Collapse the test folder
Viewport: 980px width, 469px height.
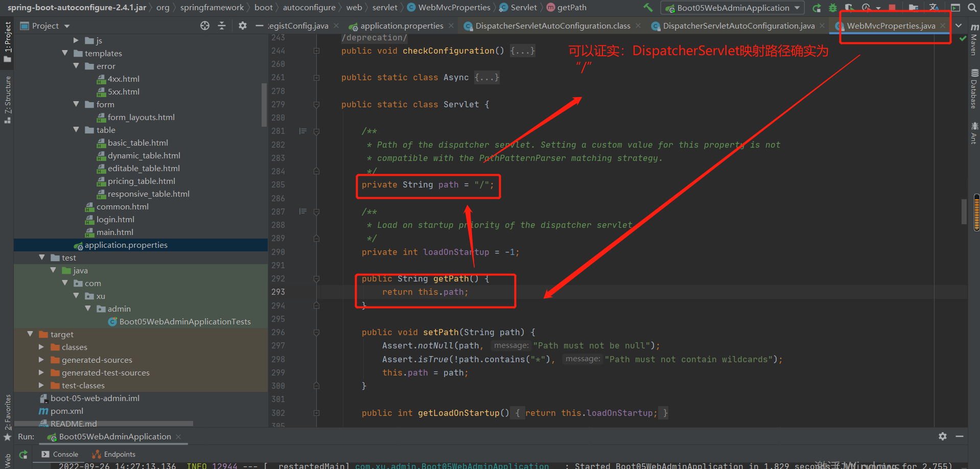(x=42, y=257)
